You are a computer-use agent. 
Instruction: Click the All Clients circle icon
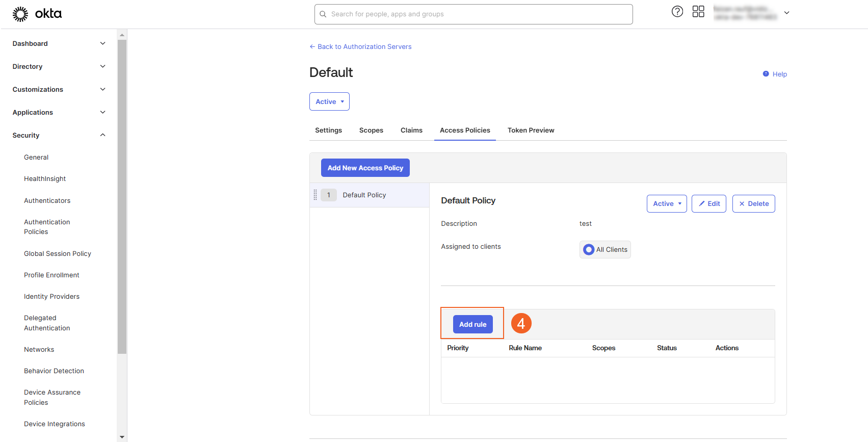589,249
